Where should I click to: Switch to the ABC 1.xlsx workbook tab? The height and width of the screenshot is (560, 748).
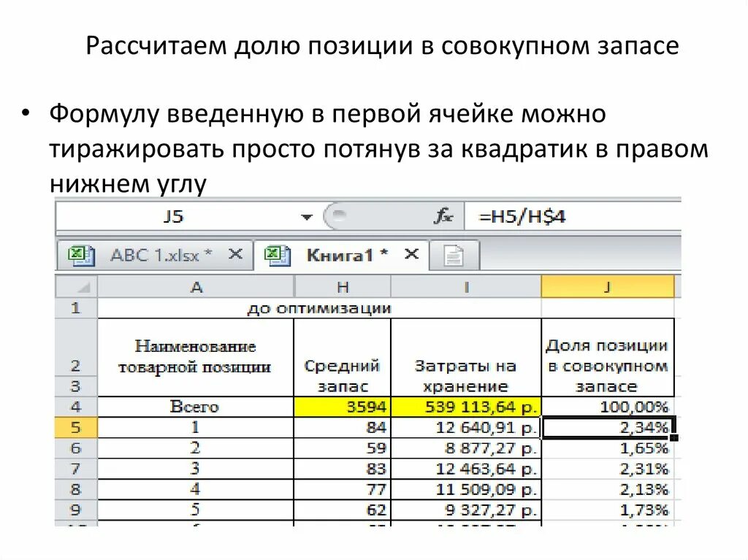[153, 256]
